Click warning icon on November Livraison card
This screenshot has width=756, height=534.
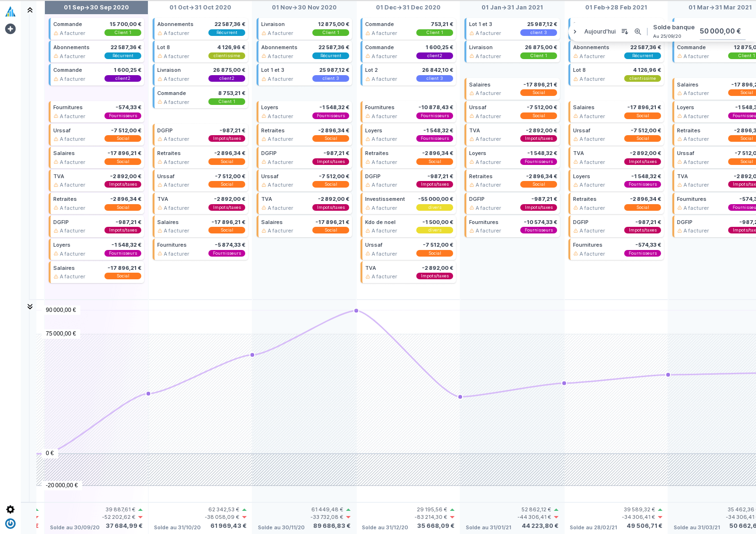(x=264, y=33)
